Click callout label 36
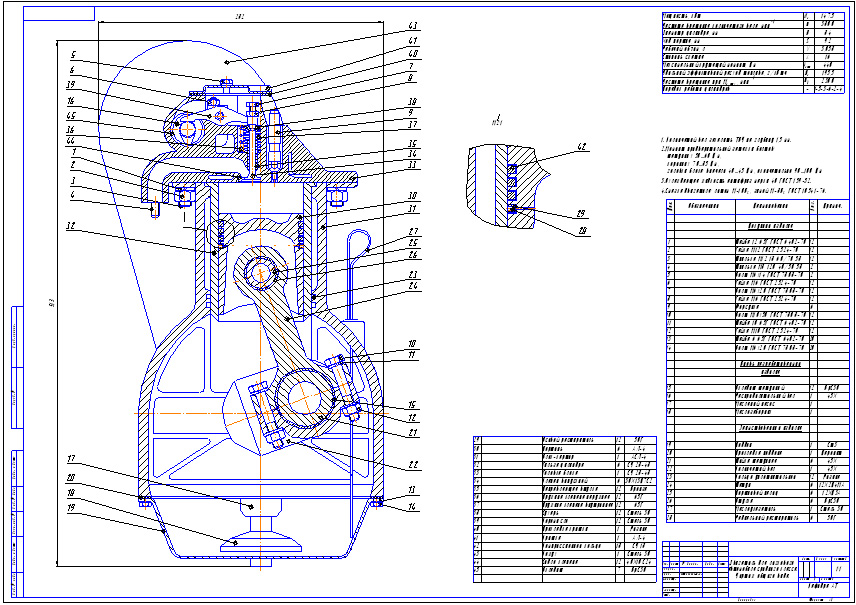The image size is (856, 605). [70, 130]
